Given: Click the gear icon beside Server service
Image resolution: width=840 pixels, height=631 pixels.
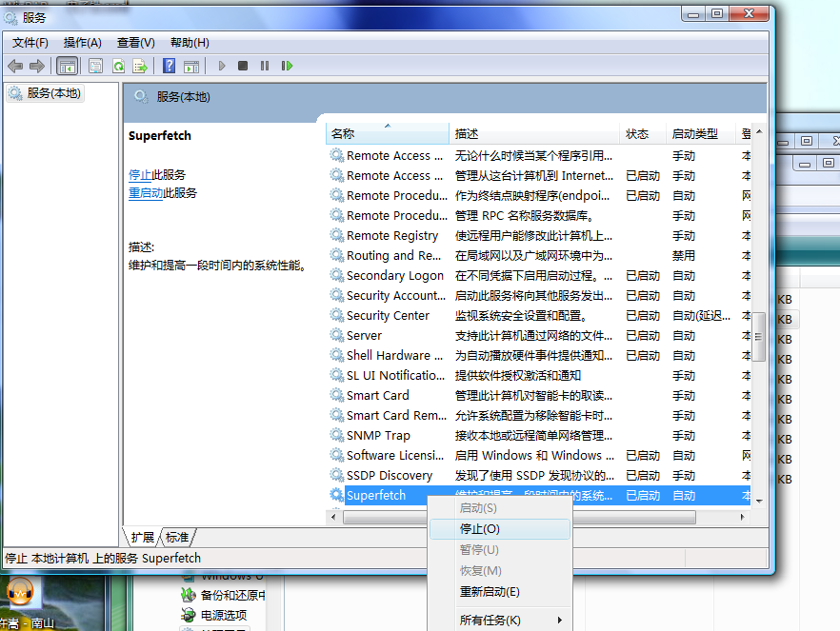Looking at the screenshot, I should (336, 336).
